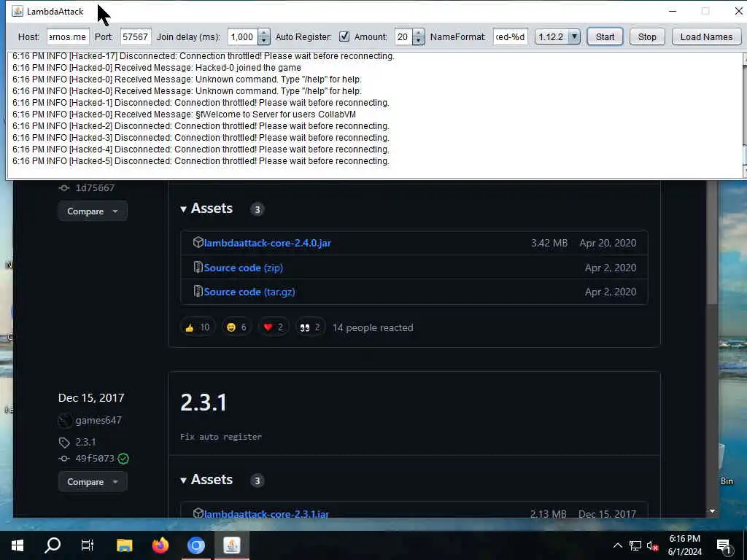The width and height of the screenshot is (747, 560).
Task: Click the Amount value field
Action: (403, 36)
